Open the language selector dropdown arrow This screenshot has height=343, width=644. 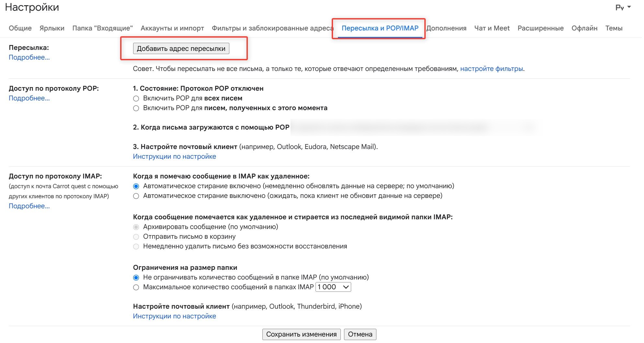[629, 7]
